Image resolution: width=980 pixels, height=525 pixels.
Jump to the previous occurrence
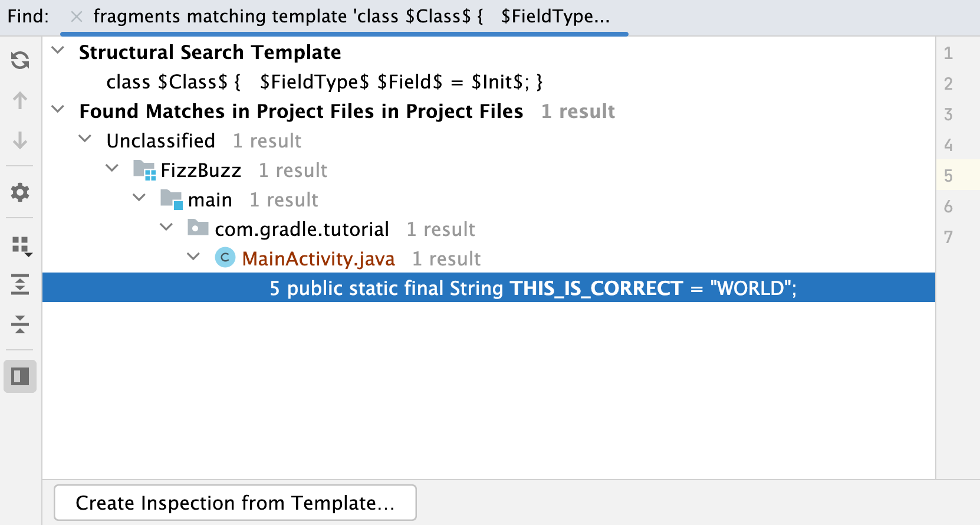pyautogui.click(x=20, y=101)
